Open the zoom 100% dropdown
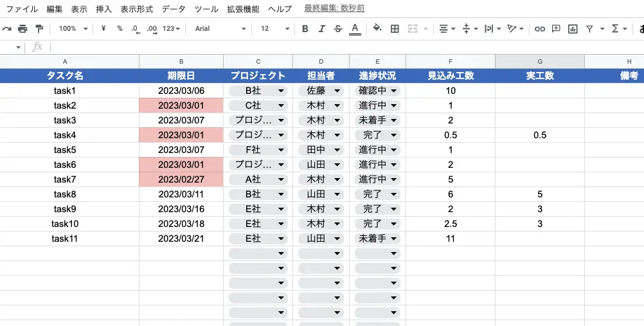The height and width of the screenshot is (326, 644). tap(73, 28)
